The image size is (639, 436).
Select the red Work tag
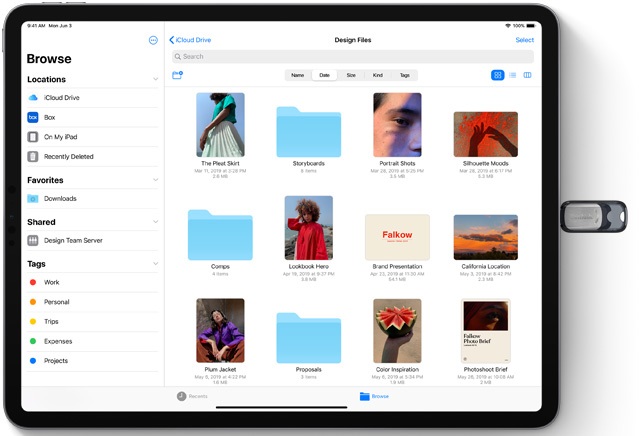pyautogui.click(x=52, y=283)
